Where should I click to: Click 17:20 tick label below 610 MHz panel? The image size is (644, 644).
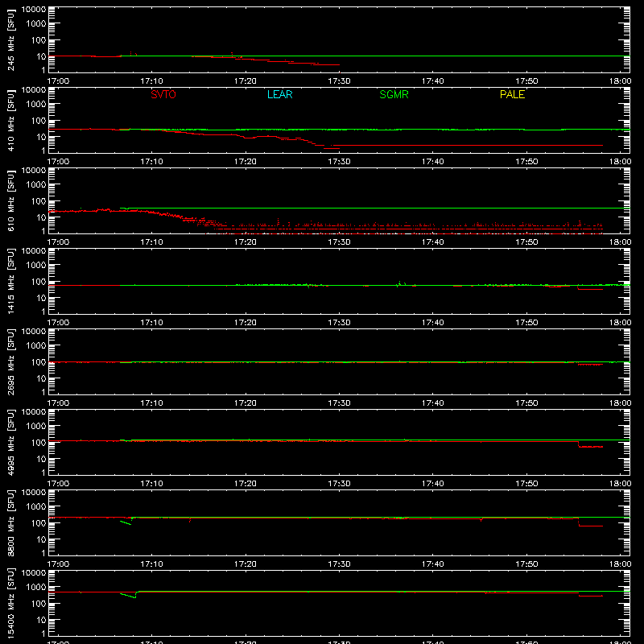coord(246,242)
